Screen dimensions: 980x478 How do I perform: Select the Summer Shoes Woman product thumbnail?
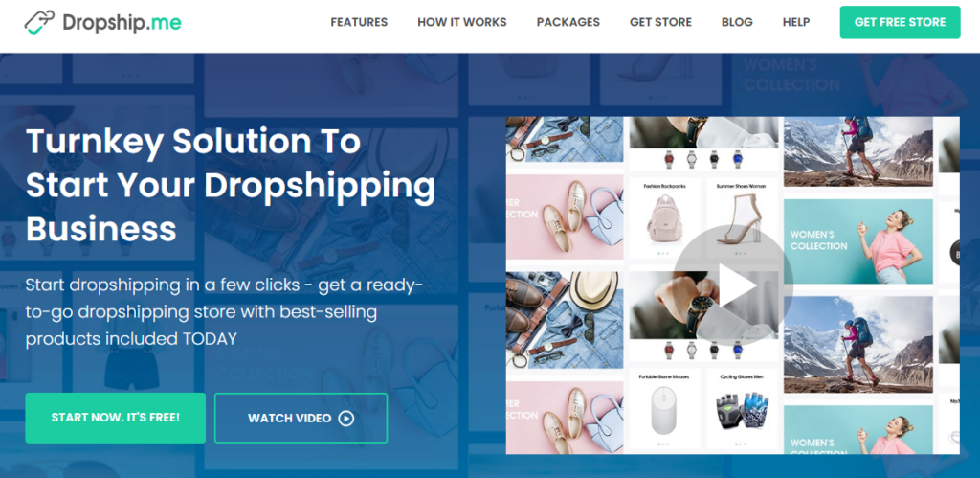pyautogui.click(x=742, y=219)
